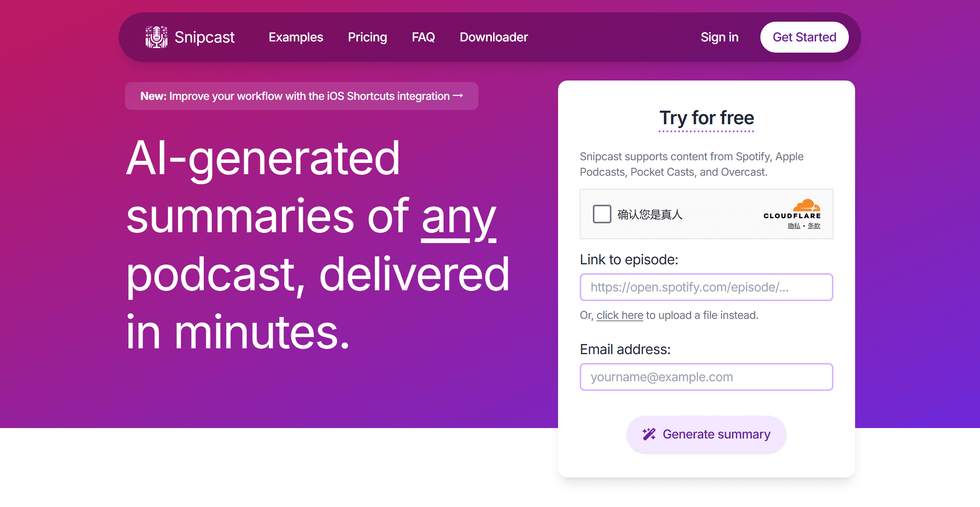The height and width of the screenshot is (507, 980).
Task: Click the arrow icon in the New announcement banner
Action: [458, 96]
